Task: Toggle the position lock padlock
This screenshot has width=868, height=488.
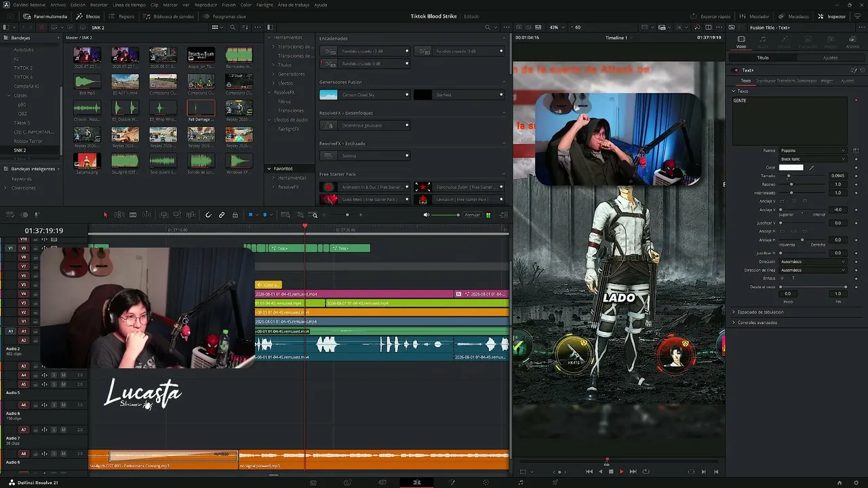Action: (x=235, y=215)
